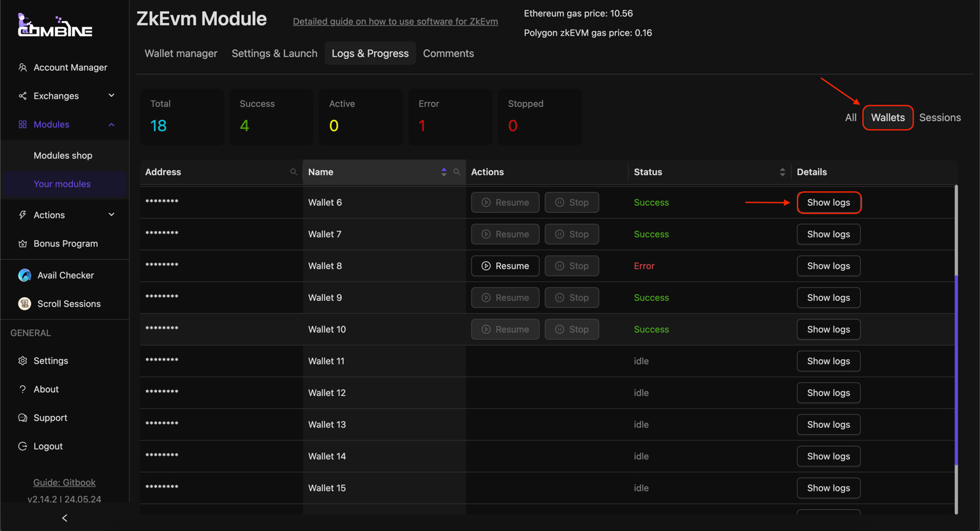Click the table vertical scrollbar
Screen dimensions: 980x531
coord(956,370)
